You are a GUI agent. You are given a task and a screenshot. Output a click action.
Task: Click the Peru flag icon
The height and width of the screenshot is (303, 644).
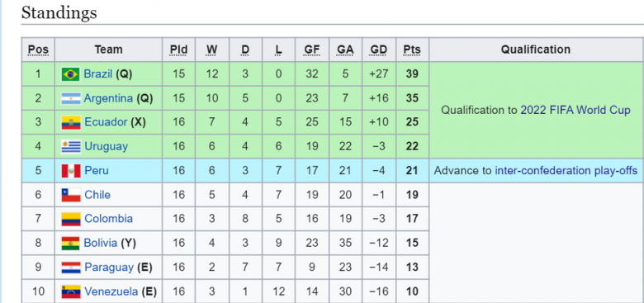click(x=71, y=171)
